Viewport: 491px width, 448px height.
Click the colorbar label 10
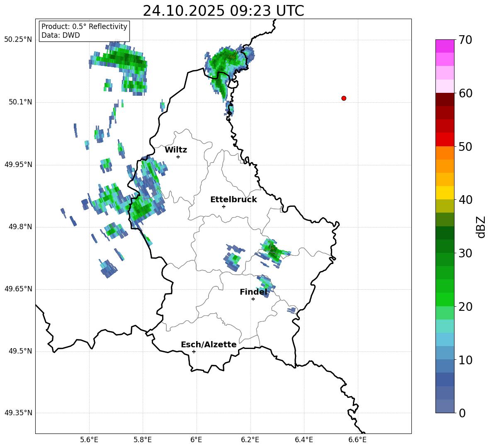pyautogui.click(x=465, y=360)
